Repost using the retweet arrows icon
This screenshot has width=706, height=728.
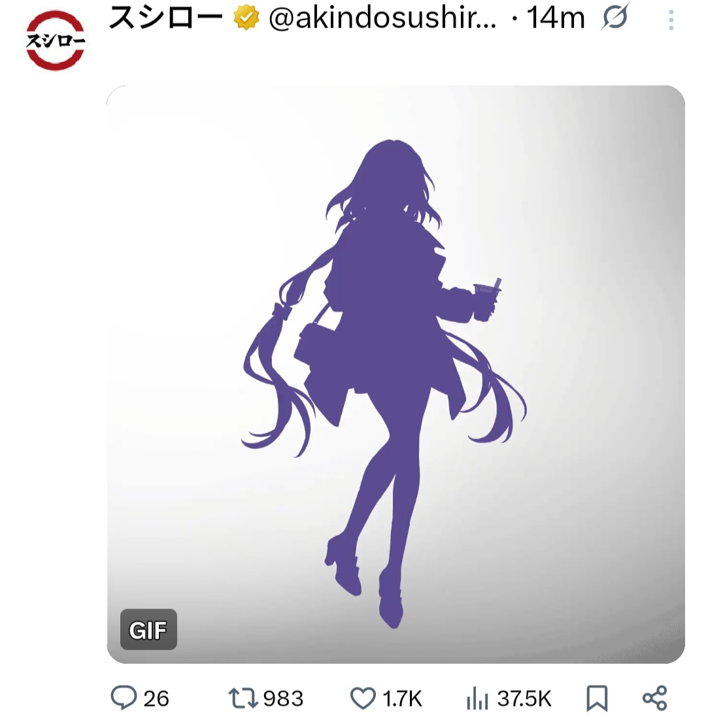coord(243,698)
